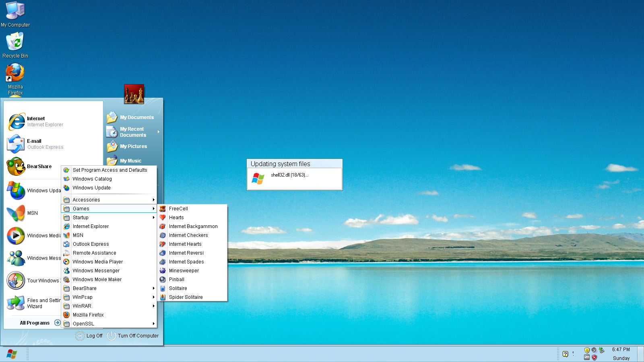The width and height of the screenshot is (644, 362).
Task: Open pinned Windows Media Player play icon
Action: [x=16, y=236]
